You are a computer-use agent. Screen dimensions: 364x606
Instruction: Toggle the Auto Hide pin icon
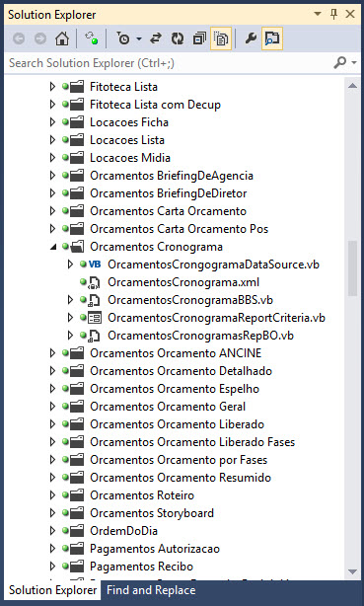333,14
